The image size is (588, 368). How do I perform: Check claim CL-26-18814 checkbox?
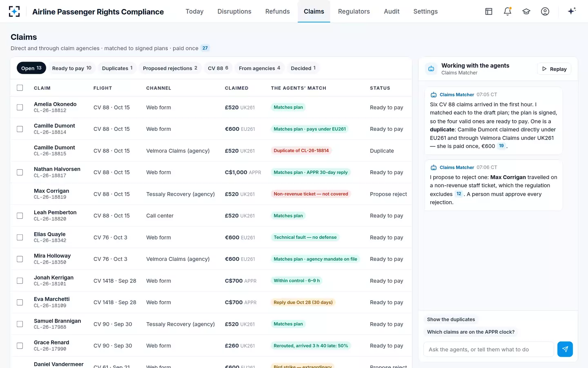(x=20, y=129)
